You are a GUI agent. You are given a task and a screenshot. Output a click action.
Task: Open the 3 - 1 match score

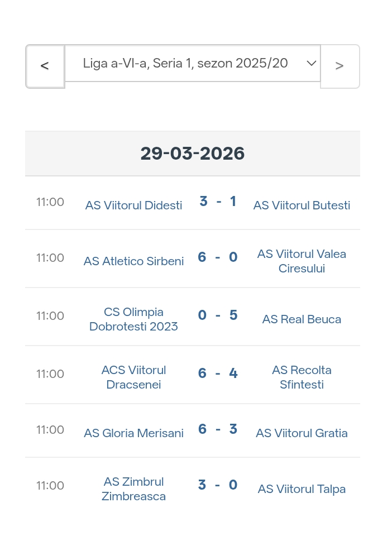[218, 202]
